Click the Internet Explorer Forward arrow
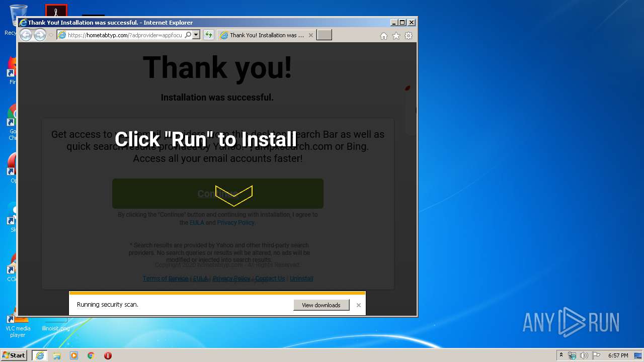 pyautogui.click(x=40, y=35)
